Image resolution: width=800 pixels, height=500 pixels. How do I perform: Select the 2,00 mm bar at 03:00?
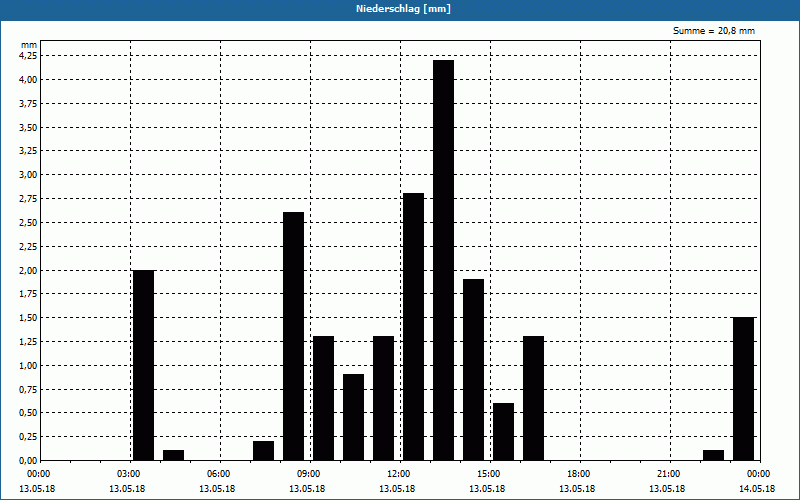coord(143,365)
